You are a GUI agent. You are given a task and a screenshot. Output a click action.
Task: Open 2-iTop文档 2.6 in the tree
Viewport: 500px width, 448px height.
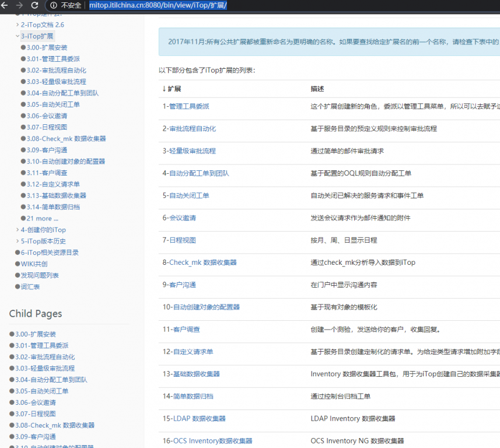pyautogui.click(x=43, y=24)
